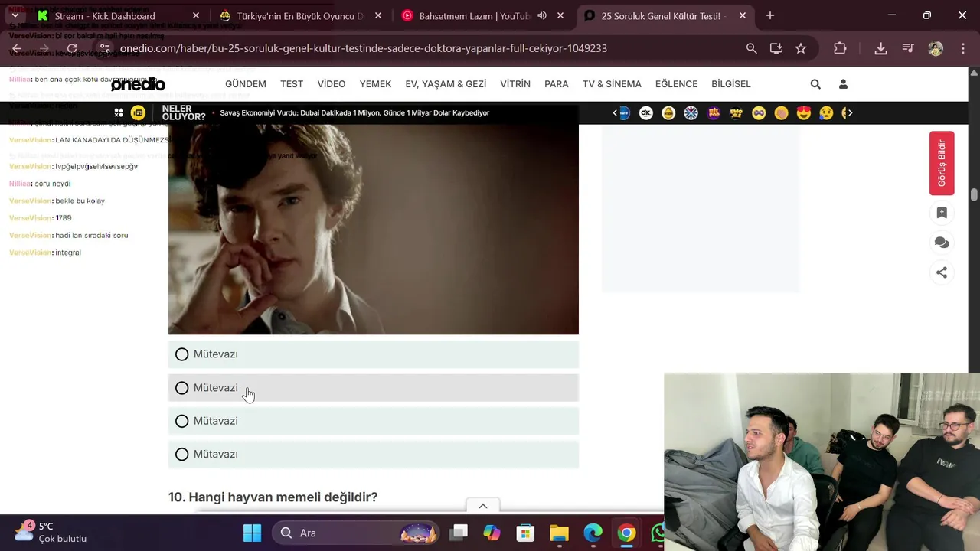The image size is (980, 551).
Task: Open the TEST menu item
Action: (x=292, y=84)
